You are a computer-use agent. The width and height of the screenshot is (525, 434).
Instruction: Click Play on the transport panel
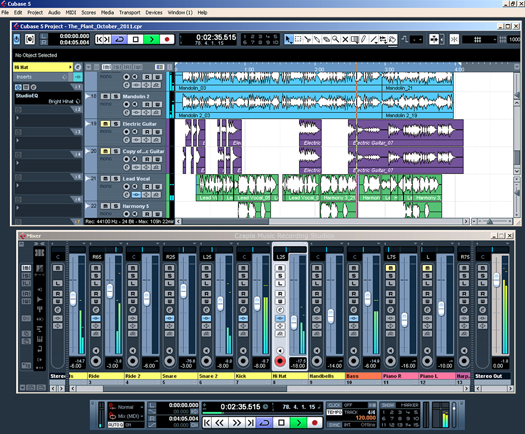click(x=298, y=423)
